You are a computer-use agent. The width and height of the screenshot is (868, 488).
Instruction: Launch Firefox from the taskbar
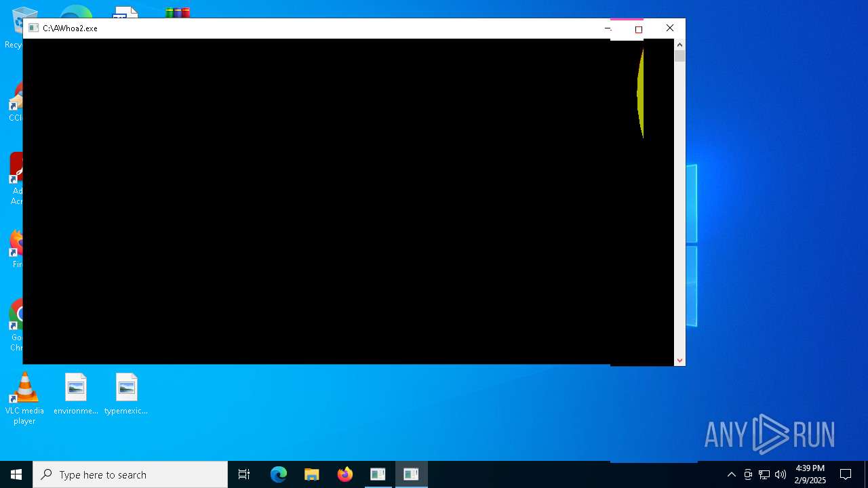point(345,474)
